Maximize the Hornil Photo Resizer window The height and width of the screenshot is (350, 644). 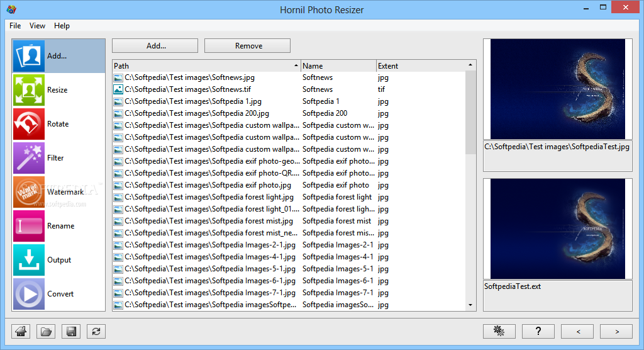pos(603,8)
